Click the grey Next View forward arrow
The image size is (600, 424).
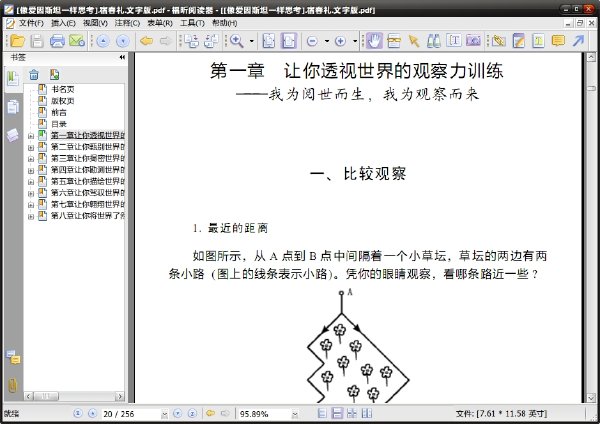(x=165, y=41)
